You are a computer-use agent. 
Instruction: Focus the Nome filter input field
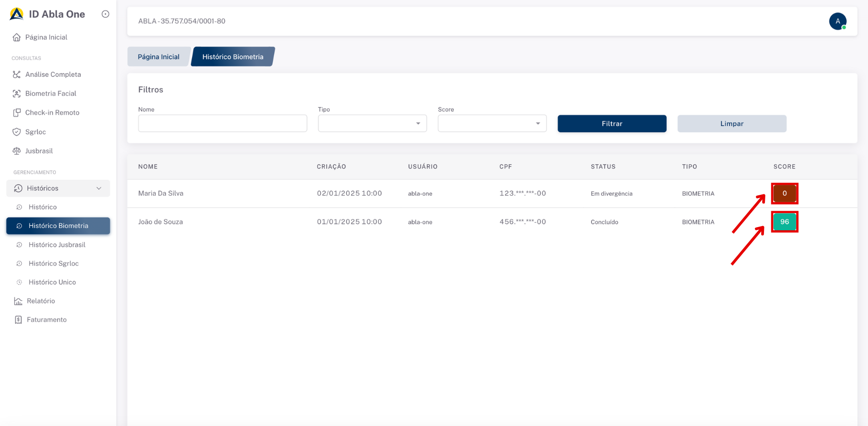pos(223,124)
